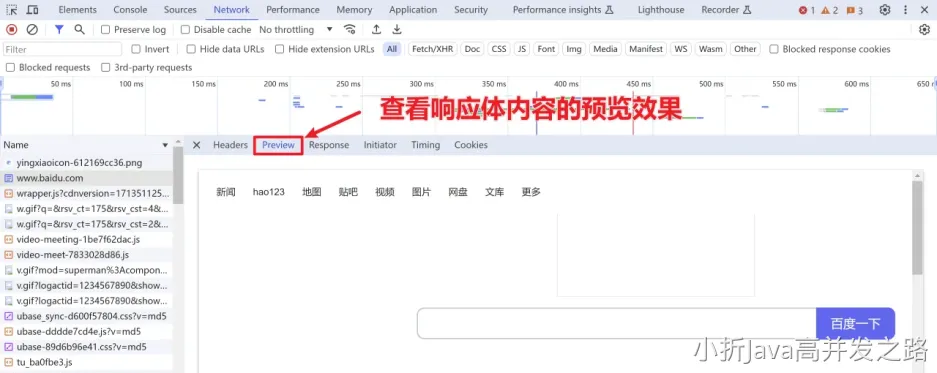937x373 pixels.
Task: Toggle Hide data URLs checkbox
Action: tap(191, 49)
